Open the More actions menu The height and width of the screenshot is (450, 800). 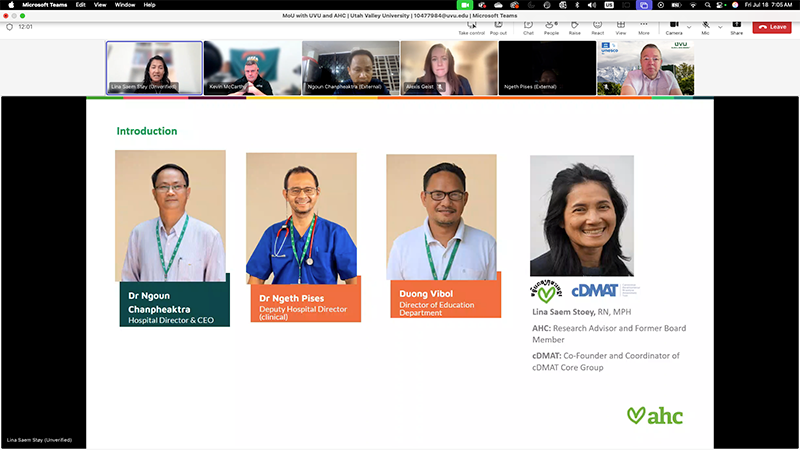643,25
